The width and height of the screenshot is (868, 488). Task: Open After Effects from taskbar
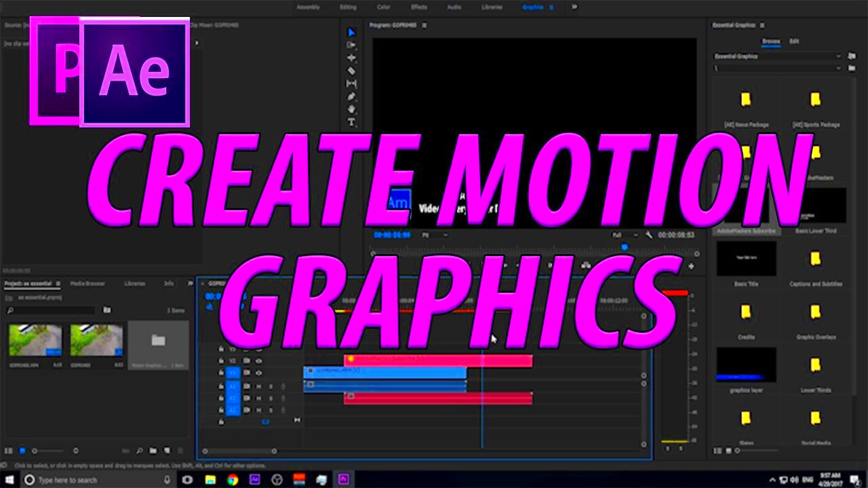[x=255, y=479]
